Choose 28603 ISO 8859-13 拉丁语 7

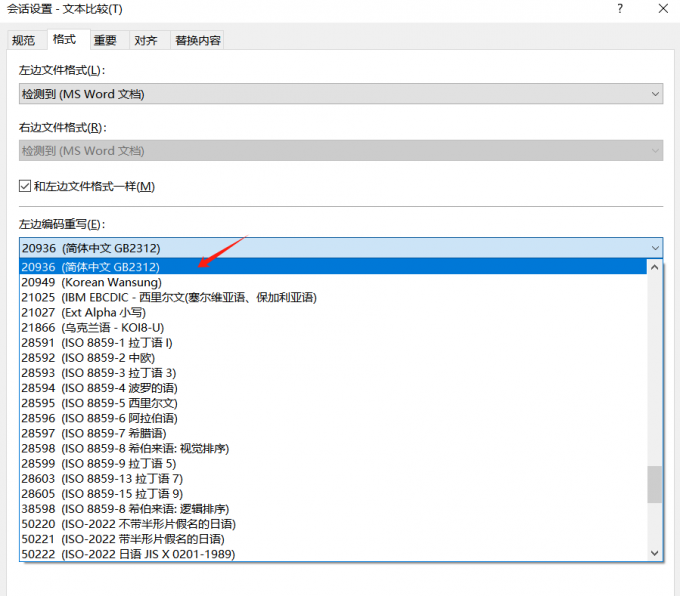(333, 478)
